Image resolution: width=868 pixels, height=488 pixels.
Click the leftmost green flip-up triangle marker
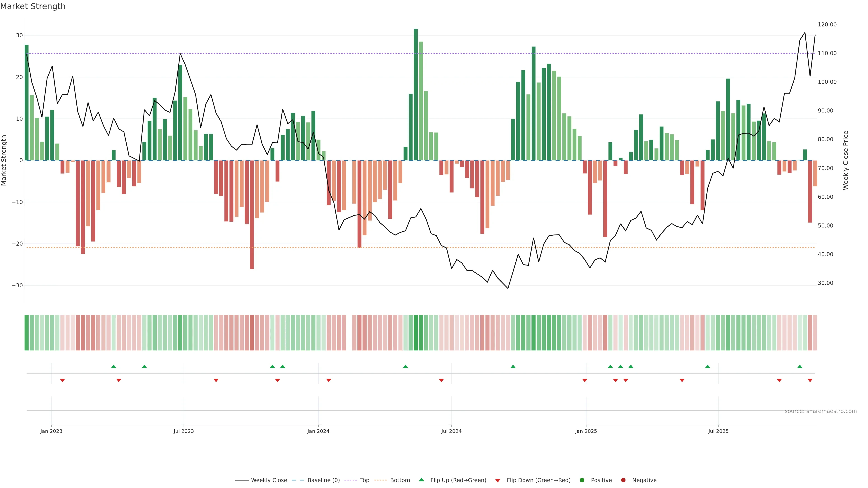(x=113, y=366)
